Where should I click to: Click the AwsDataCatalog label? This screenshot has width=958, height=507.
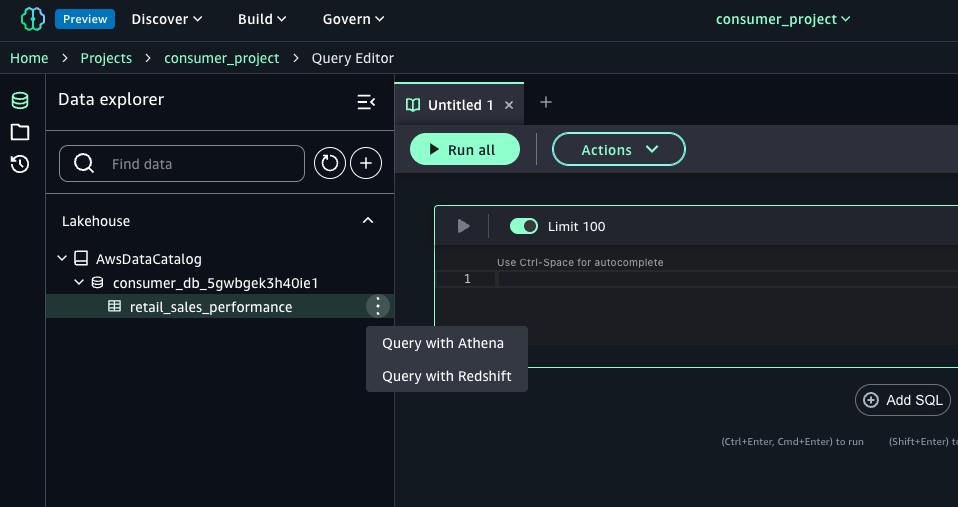(148, 259)
